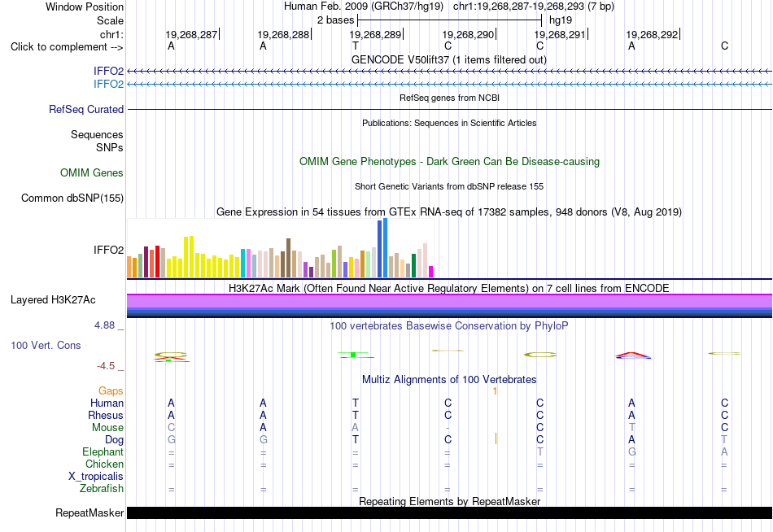Click the tallest blue GTEx expression bar
The image size is (773, 532).
point(385,248)
